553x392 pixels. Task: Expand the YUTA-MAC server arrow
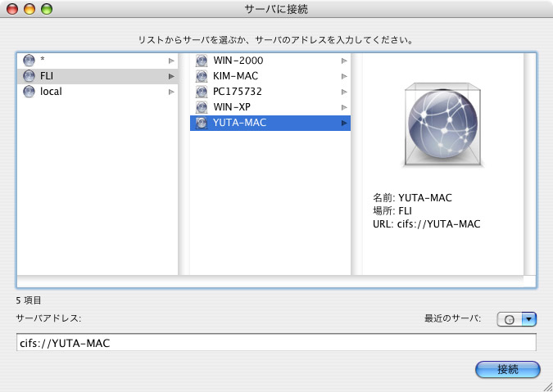tap(344, 123)
